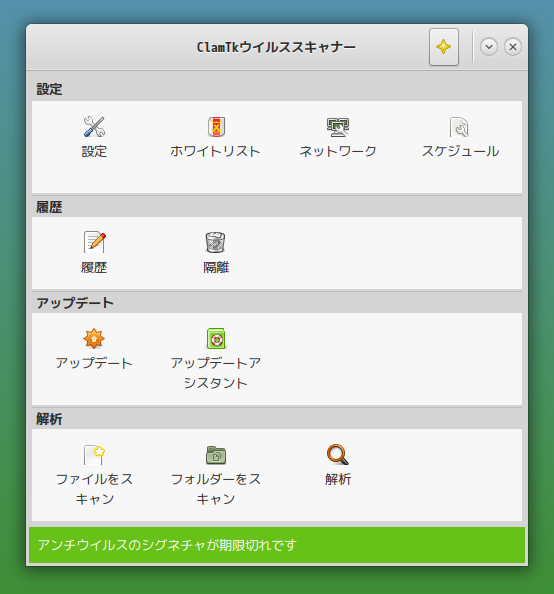Click the ネットワーク text label
The width and height of the screenshot is (554, 594).
(338, 151)
